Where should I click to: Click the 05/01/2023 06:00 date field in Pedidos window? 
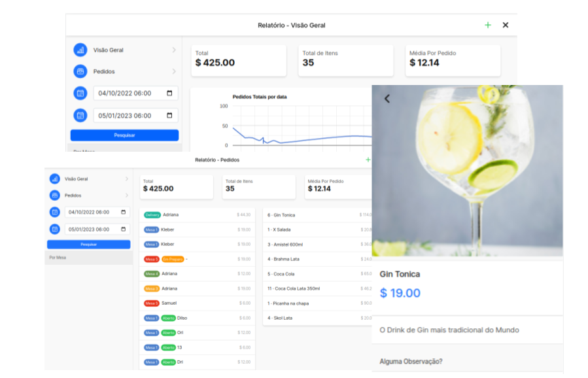[97, 229]
